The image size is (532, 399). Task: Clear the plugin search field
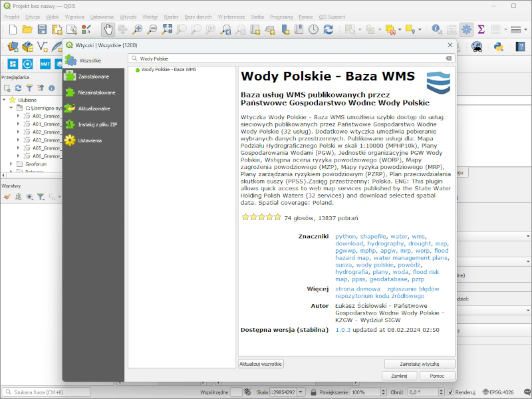click(448, 59)
